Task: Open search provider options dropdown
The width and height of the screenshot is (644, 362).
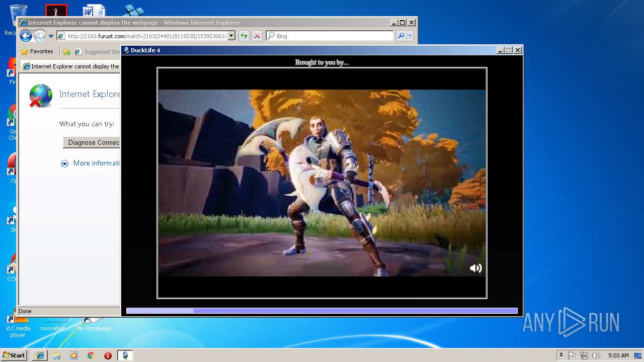Action: [410, 36]
